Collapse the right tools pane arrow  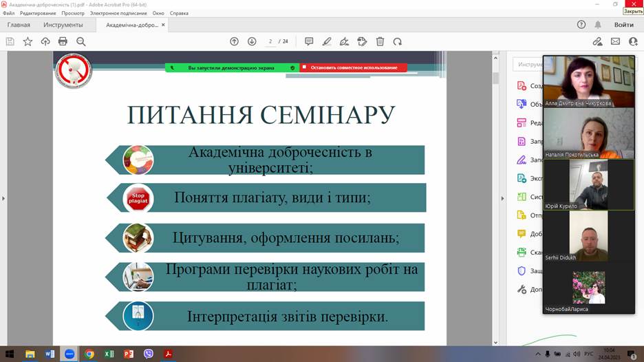pos(503,198)
